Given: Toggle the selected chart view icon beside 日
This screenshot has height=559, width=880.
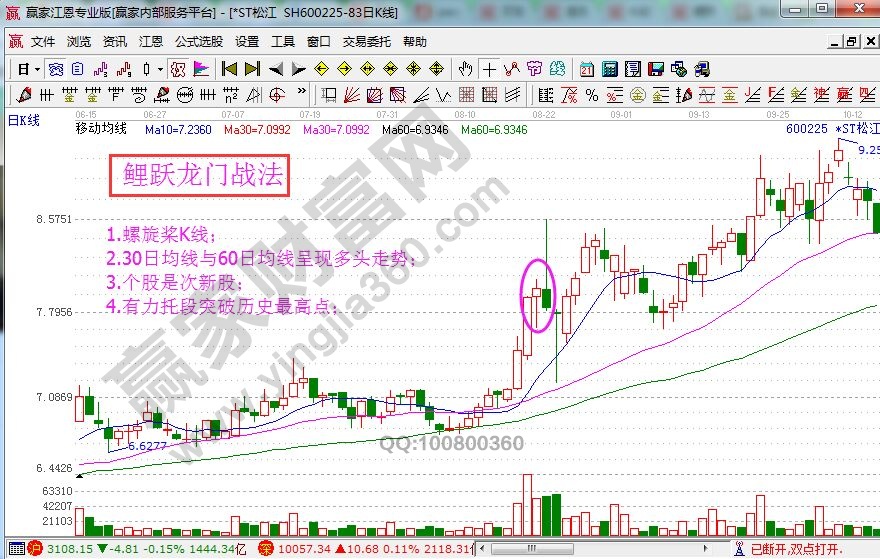Looking at the screenshot, I should 56,69.
